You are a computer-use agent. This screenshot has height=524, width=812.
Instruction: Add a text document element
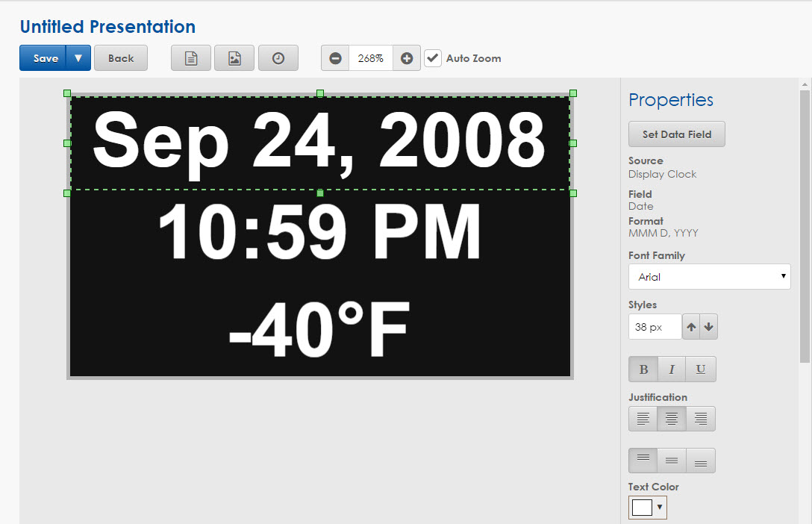191,58
